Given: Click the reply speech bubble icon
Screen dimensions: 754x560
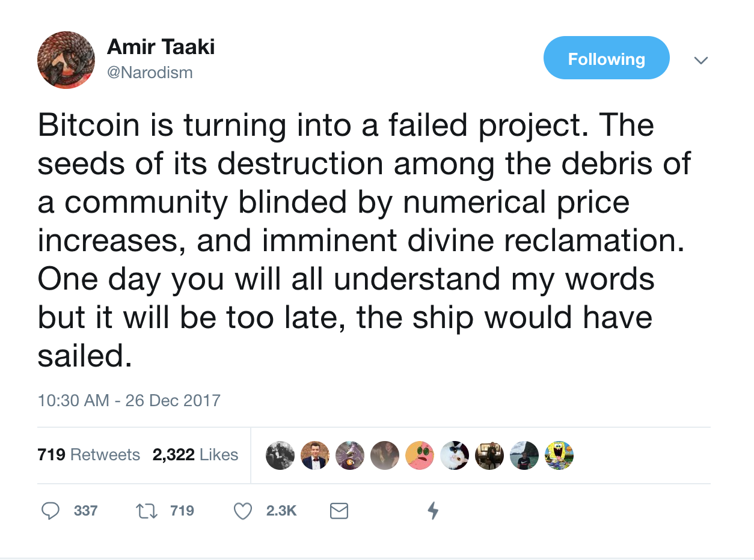Looking at the screenshot, I should coord(51,511).
